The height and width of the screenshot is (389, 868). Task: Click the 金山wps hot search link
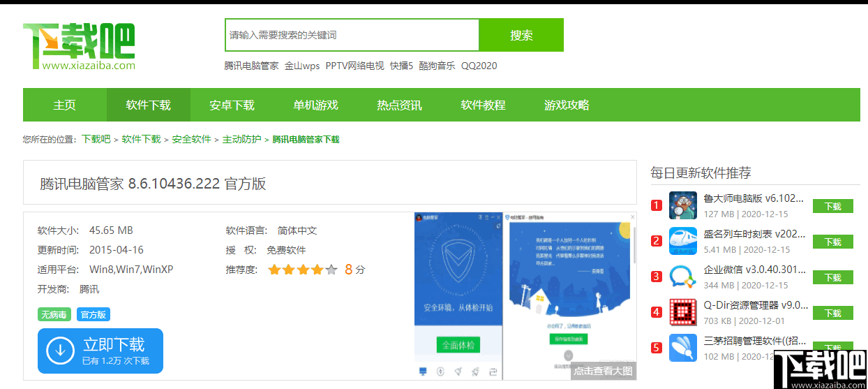click(x=302, y=66)
